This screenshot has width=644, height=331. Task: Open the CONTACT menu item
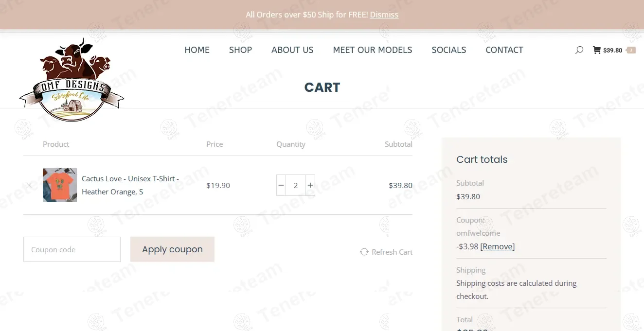point(504,50)
